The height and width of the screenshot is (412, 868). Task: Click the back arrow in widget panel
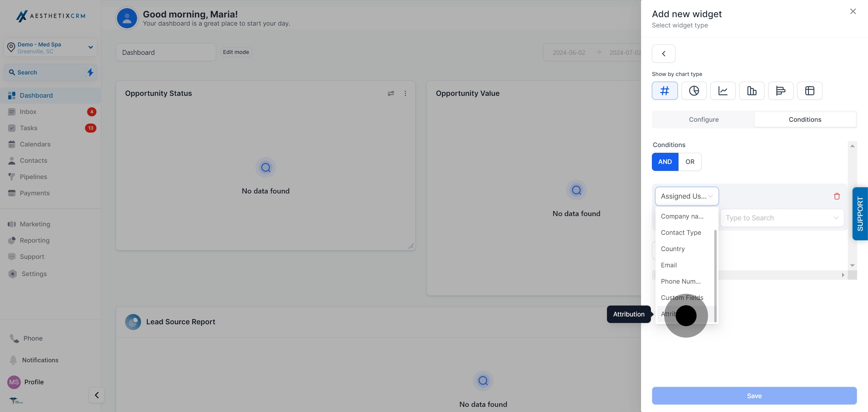663,54
